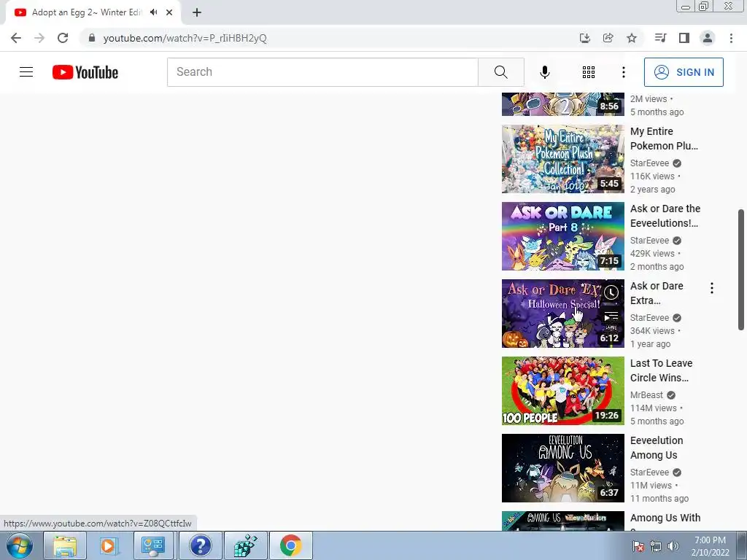The width and height of the screenshot is (747, 560).
Task: Focus the YouTube Search input field
Action: click(x=322, y=72)
